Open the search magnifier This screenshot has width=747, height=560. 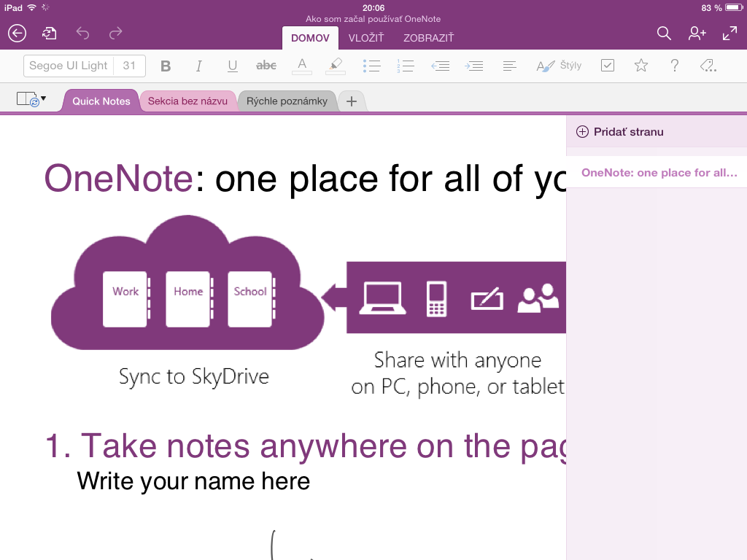click(x=664, y=34)
